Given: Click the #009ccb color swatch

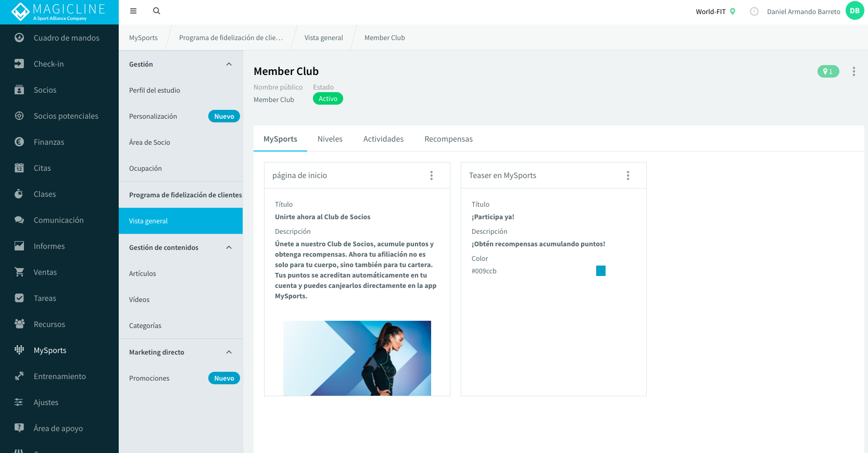Looking at the screenshot, I should click(601, 271).
